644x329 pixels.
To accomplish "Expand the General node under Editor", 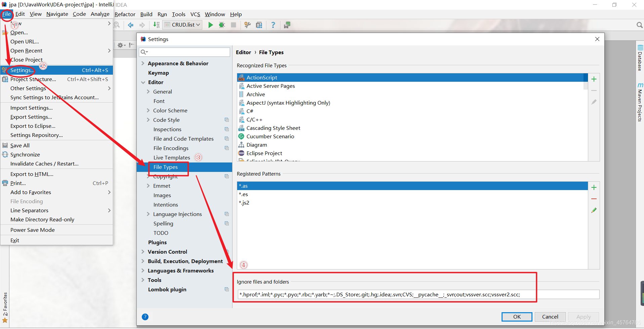I will [148, 92].
